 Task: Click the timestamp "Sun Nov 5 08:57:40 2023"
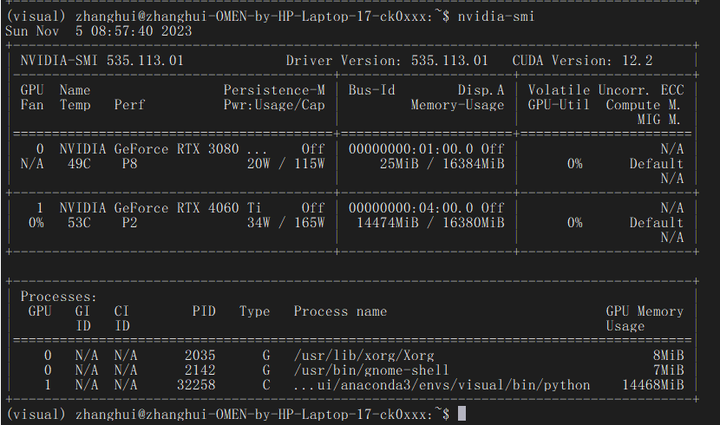[x=99, y=31]
